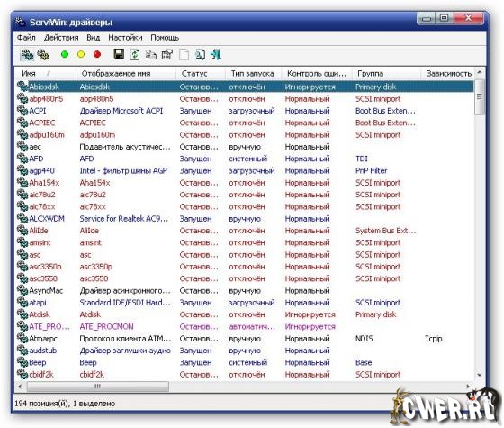Pause the selected driver with yellow circle
This screenshot has height=428, width=504.
(x=81, y=54)
